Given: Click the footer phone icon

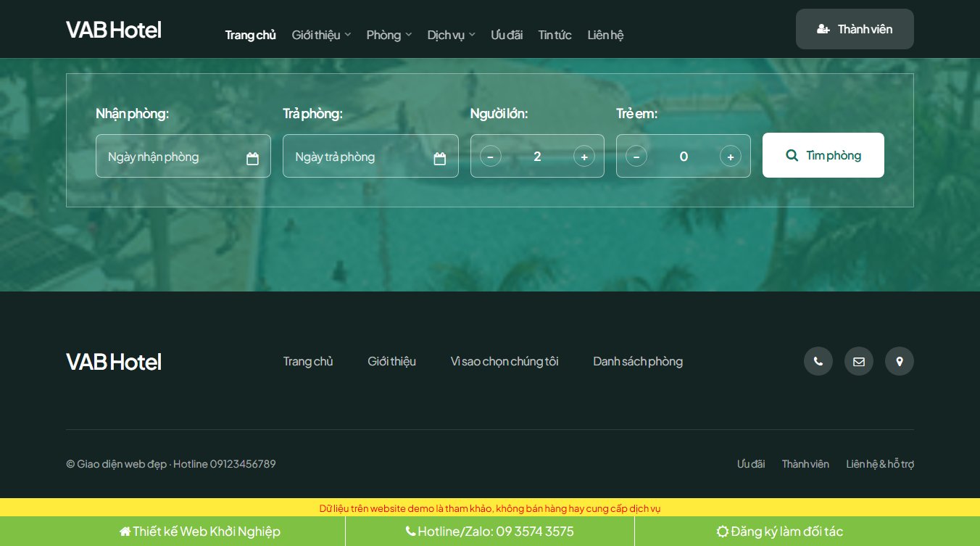Looking at the screenshot, I should (818, 361).
